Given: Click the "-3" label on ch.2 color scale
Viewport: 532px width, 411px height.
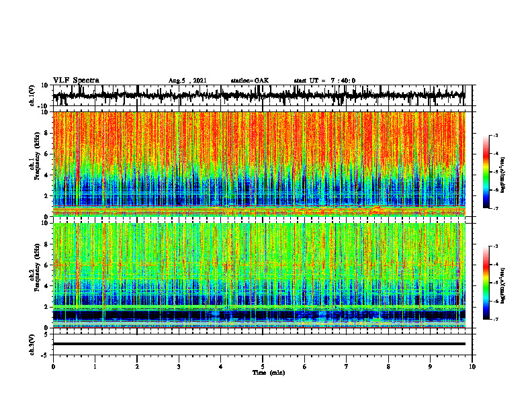Looking at the screenshot, I should (495, 246).
